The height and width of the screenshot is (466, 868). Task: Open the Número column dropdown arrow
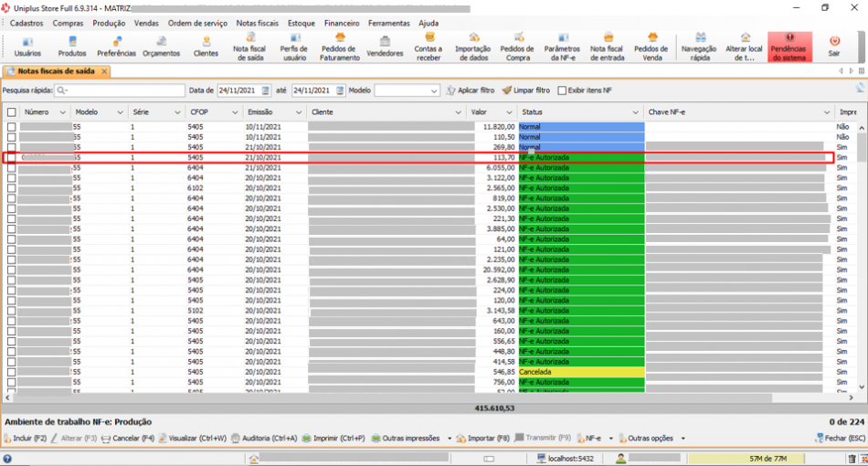pos(62,112)
